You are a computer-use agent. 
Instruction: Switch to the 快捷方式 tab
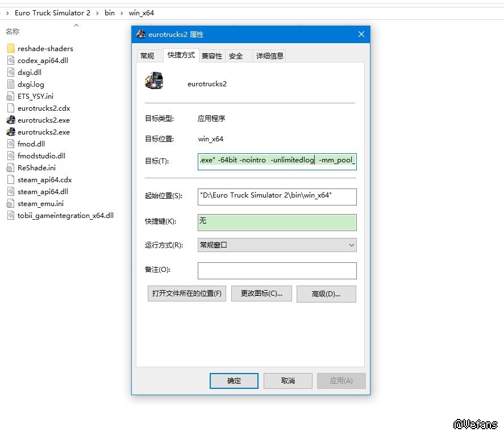point(181,55)
